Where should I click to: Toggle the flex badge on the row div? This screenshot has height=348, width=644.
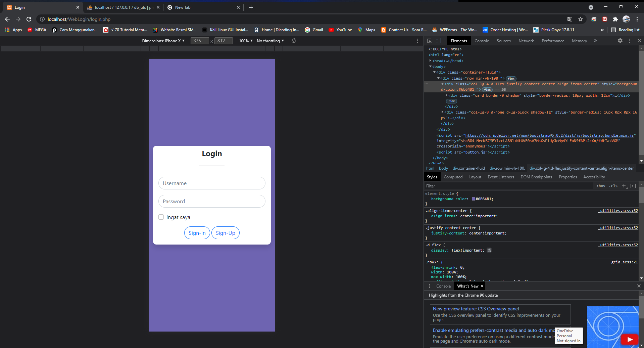point(510,78)
